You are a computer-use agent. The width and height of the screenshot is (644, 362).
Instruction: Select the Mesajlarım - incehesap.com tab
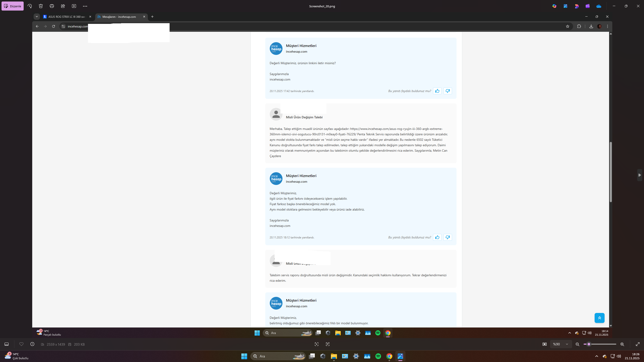pos(122,17)
